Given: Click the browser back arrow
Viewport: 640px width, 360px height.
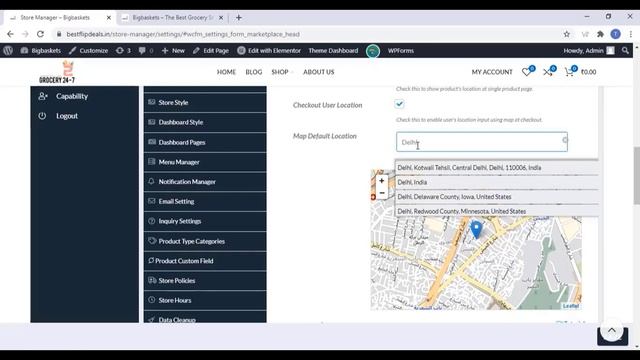Looking at the screenshot, I should [11, 34].
